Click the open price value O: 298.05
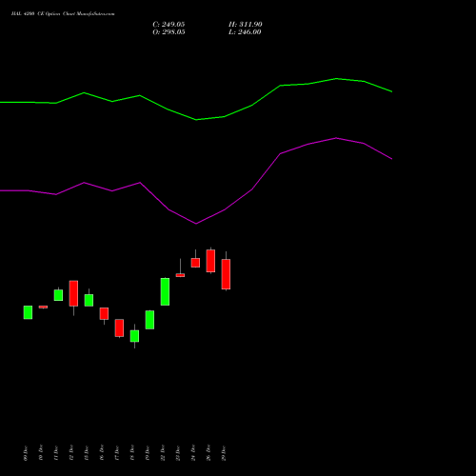 169,32
